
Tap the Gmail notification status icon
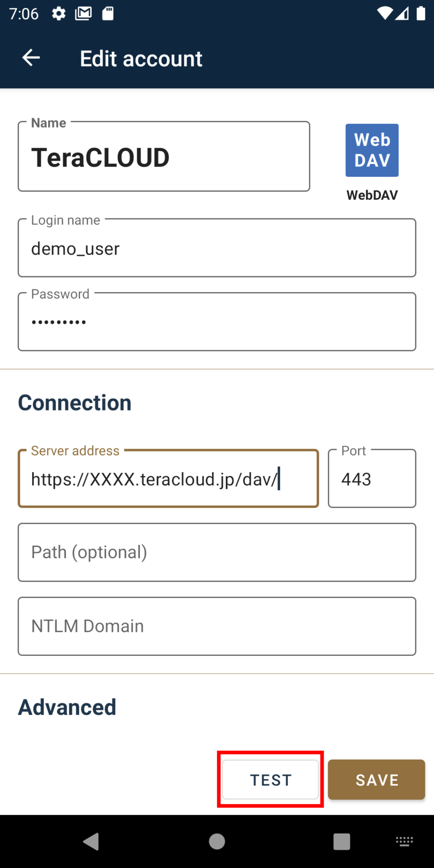click(x=83, y=13)
